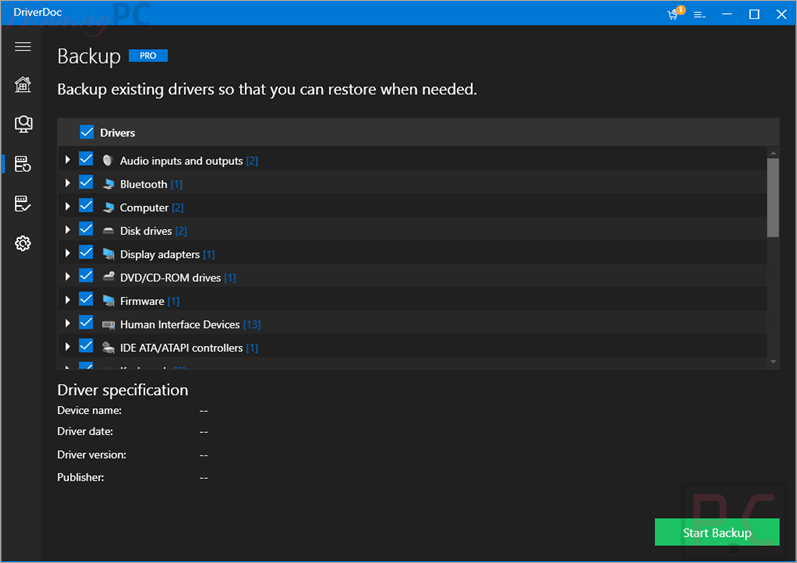Click the Bluetooth device icon
797x563 pixels.
point(108,184)
